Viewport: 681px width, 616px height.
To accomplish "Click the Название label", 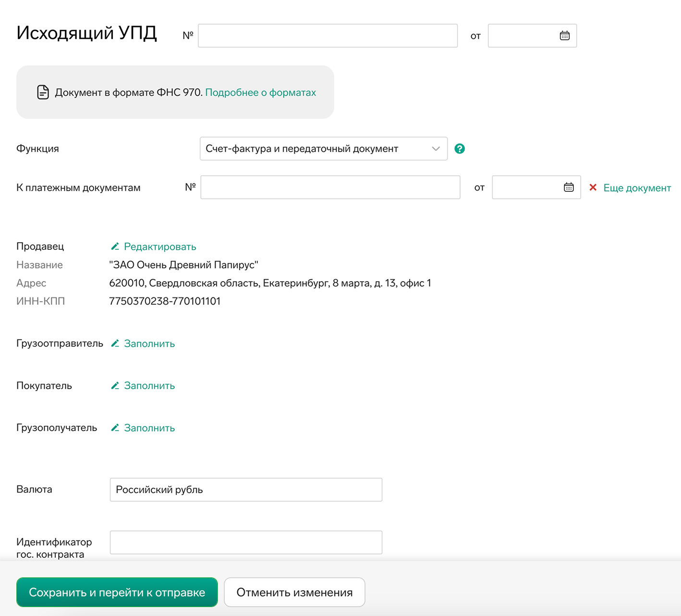I will click(x=39, y=265).
